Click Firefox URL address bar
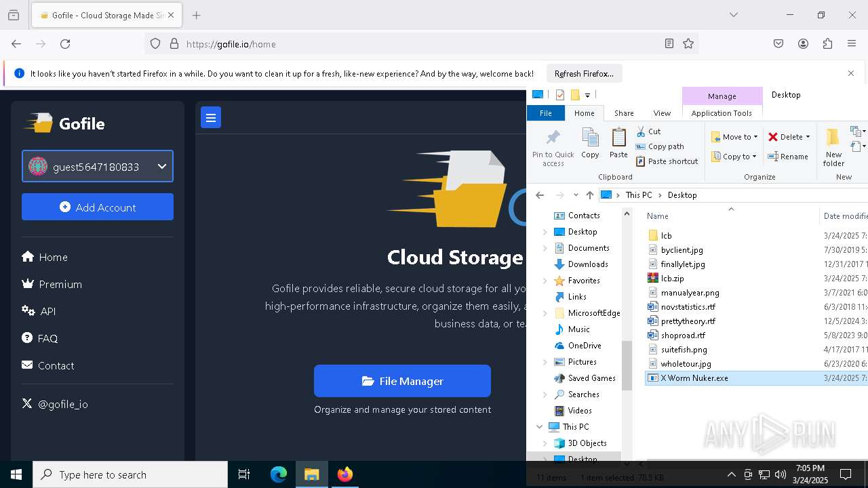This screenshot has height=488, width=868. [420, 44]
